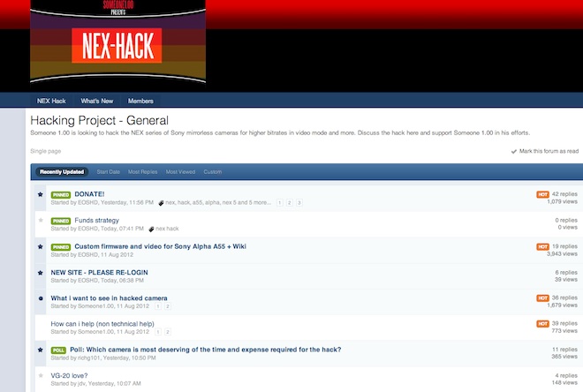Image resolution: width=583 pixels, height=392 pixels.
Task: Click PINNED badge on Custom firmware topic
Action: click(x=61, y=247)
